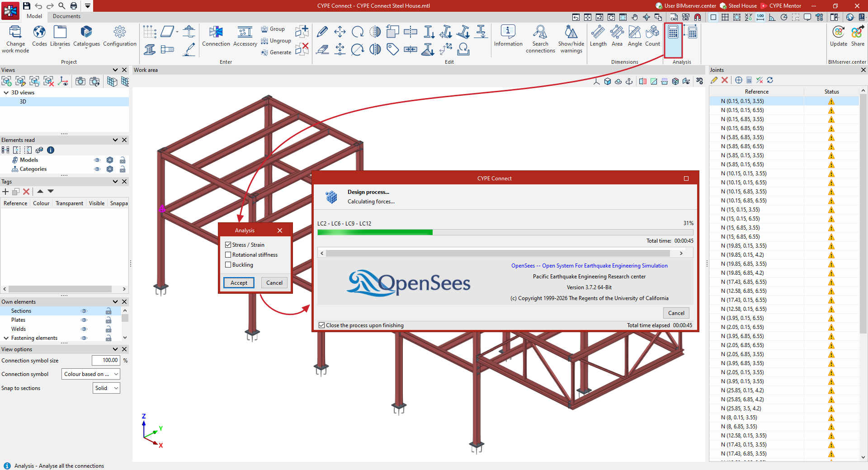868x470 pixels.
Task: Select the Models row in Elements read
Action: (x=64, y=160)
